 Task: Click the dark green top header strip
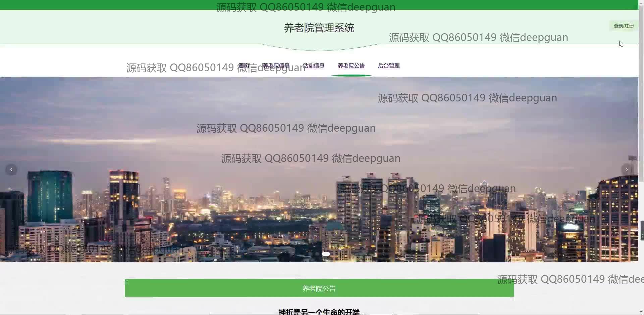[101, 5]
